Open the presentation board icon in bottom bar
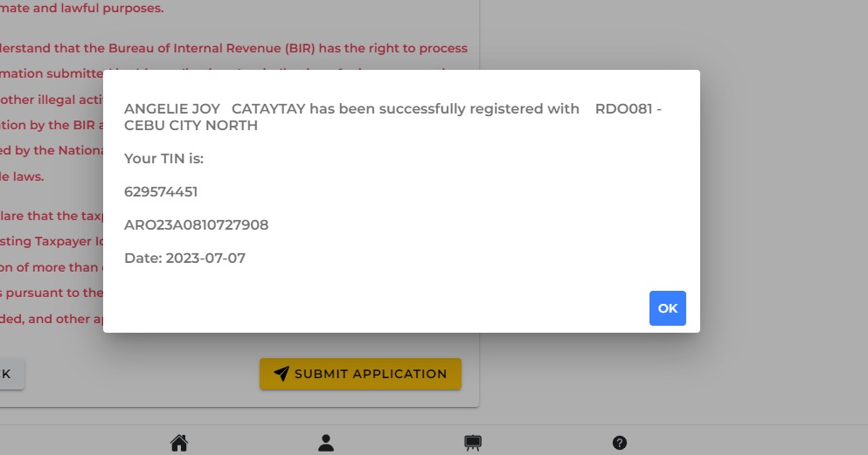 pos(472,443)
